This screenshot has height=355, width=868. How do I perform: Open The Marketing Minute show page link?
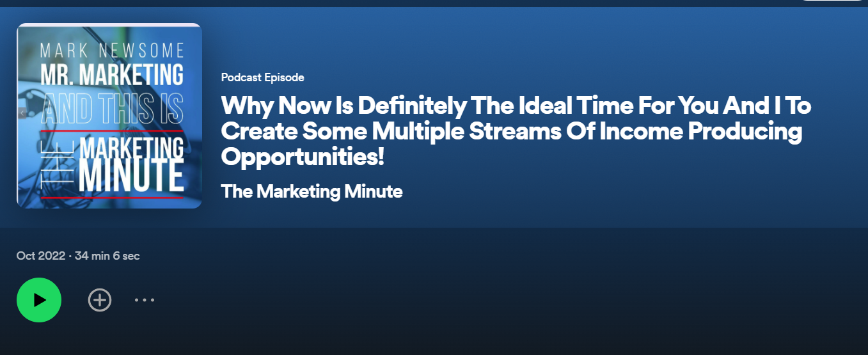click(312, 191)
